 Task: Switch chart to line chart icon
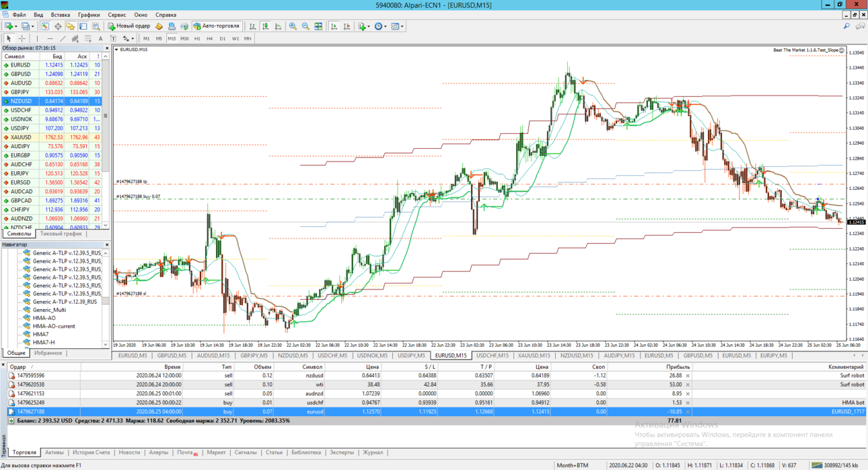(278, 26)
